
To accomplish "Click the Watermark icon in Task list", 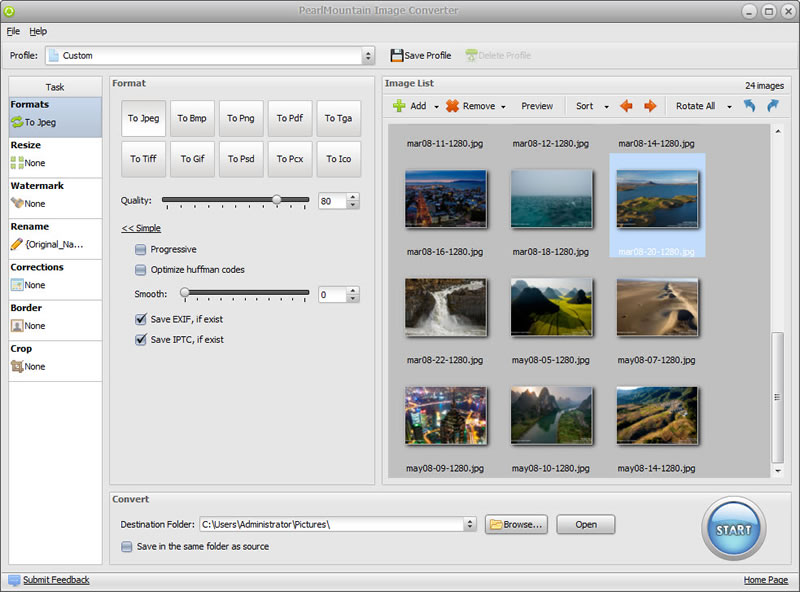I will [x=17, y=203].
